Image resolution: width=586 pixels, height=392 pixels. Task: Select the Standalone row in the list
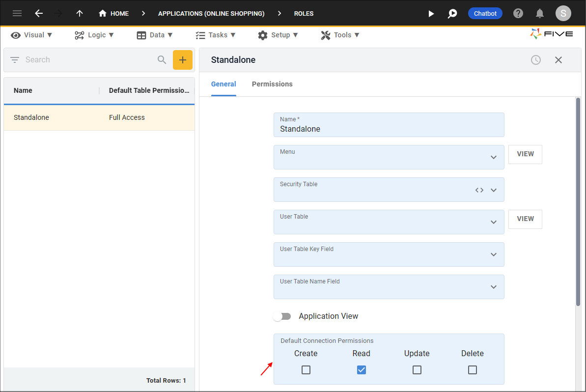[x=99, y=117]
